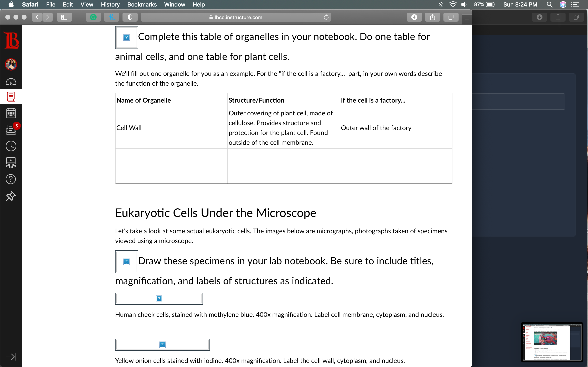Go back to previous page
Screen dimensions: 588x367
[37, 17]
